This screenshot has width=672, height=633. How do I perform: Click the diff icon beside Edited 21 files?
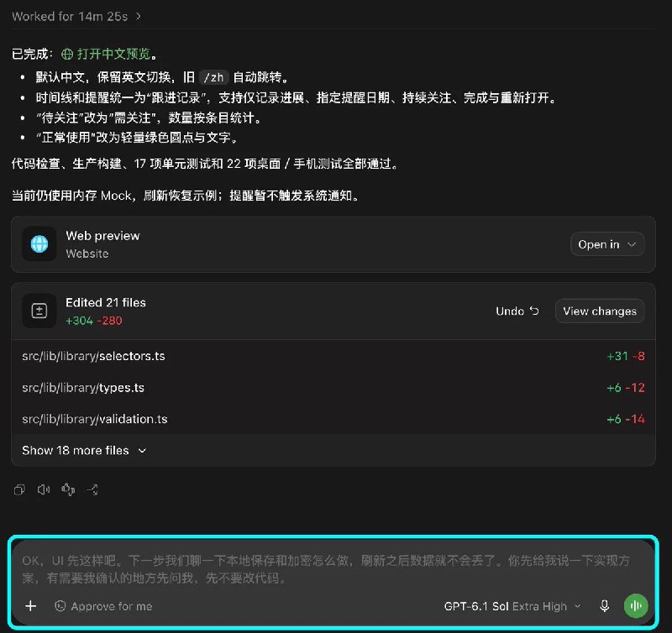coord(39,311)
